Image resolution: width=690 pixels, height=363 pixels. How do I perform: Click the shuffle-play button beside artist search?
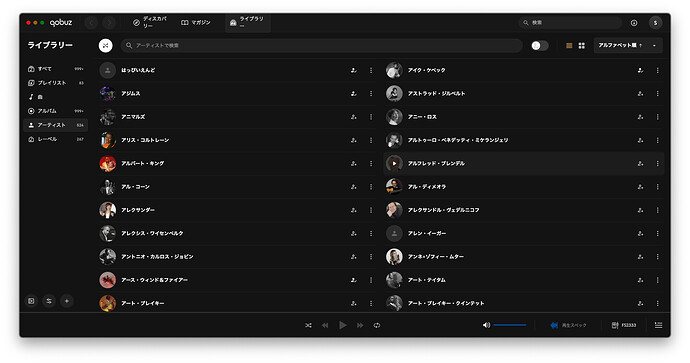tap(106, 45)
